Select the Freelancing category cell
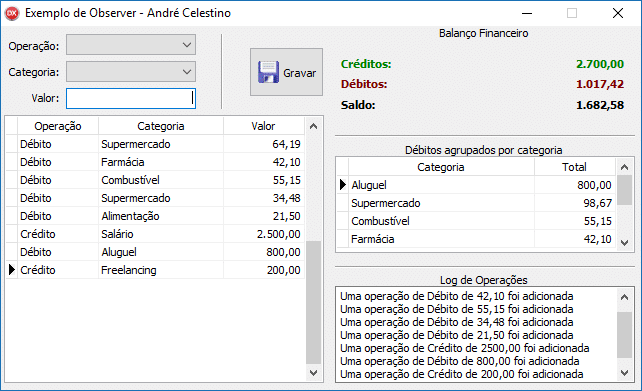Image resolution: width=642 pixels, height=391 pixels. [x=161, y=270]
